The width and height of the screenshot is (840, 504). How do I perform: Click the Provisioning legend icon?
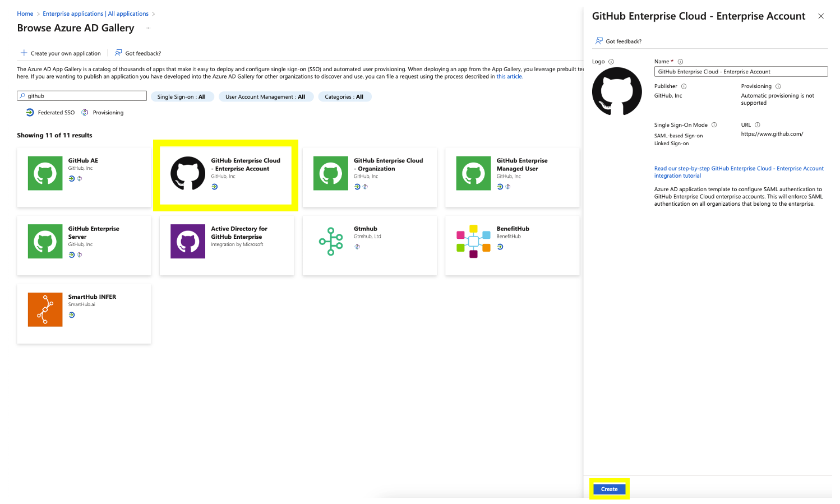pos(85,113)
